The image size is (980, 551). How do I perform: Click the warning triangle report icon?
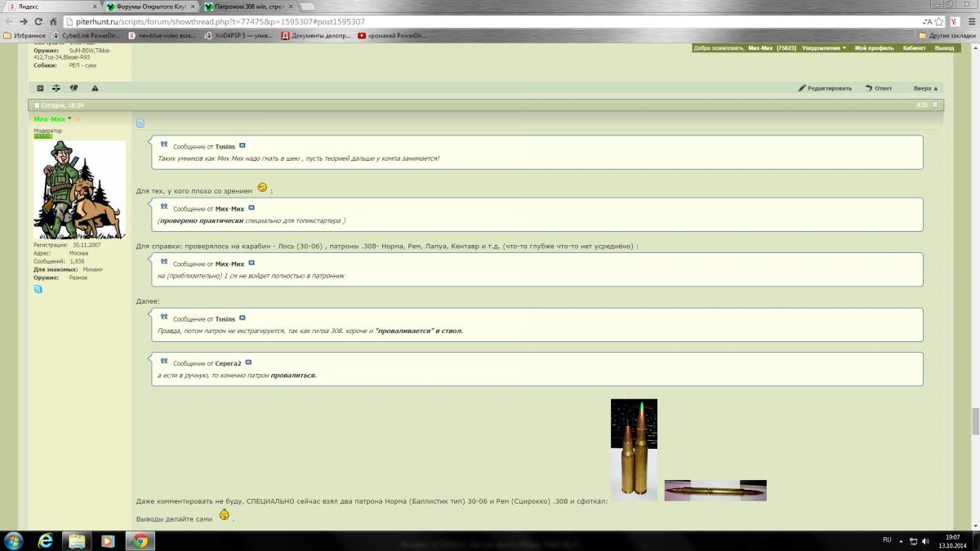95,88
